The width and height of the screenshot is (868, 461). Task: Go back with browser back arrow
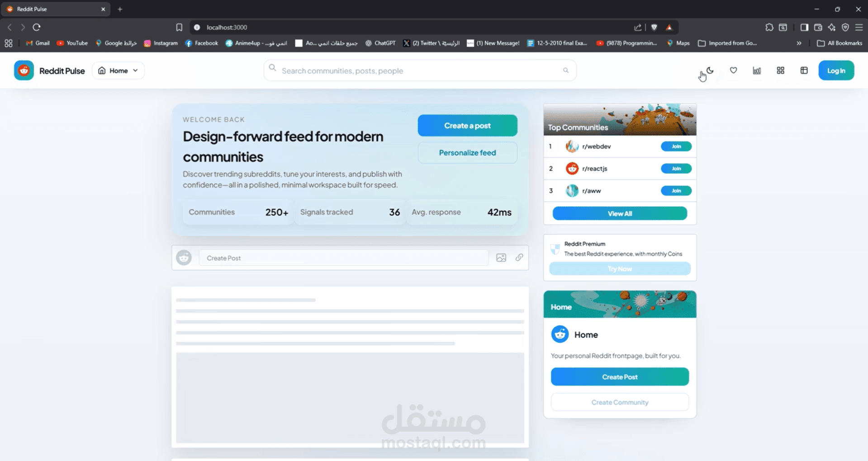(x=9, y=27)
